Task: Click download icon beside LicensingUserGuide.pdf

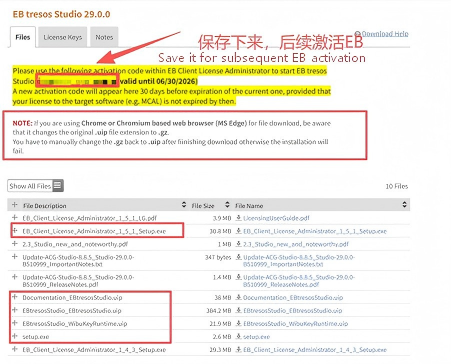Action: [x=238, y=218]
